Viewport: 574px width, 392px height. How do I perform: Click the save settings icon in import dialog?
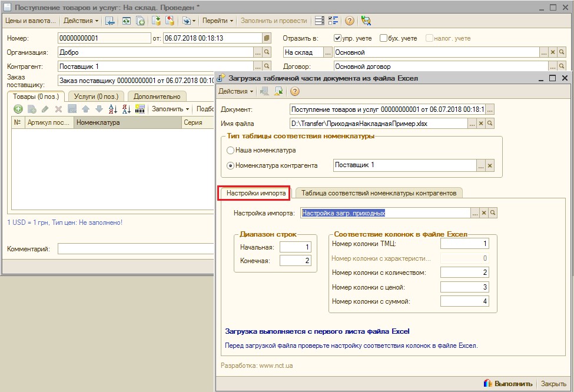[278, 91]
